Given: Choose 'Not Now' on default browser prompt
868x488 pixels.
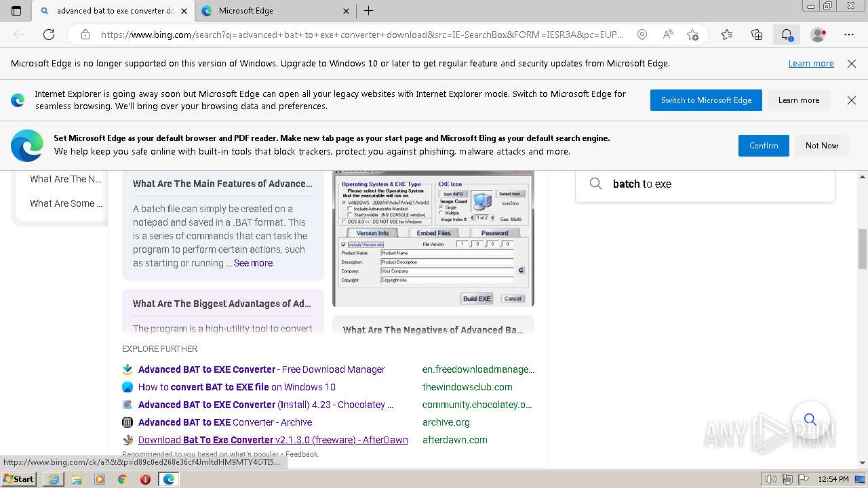Looking at the screenshot, I should click(822, 146).
